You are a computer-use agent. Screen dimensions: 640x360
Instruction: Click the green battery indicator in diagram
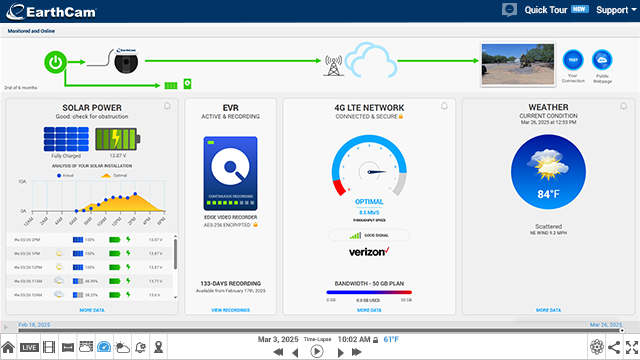[x=171, y=85]
